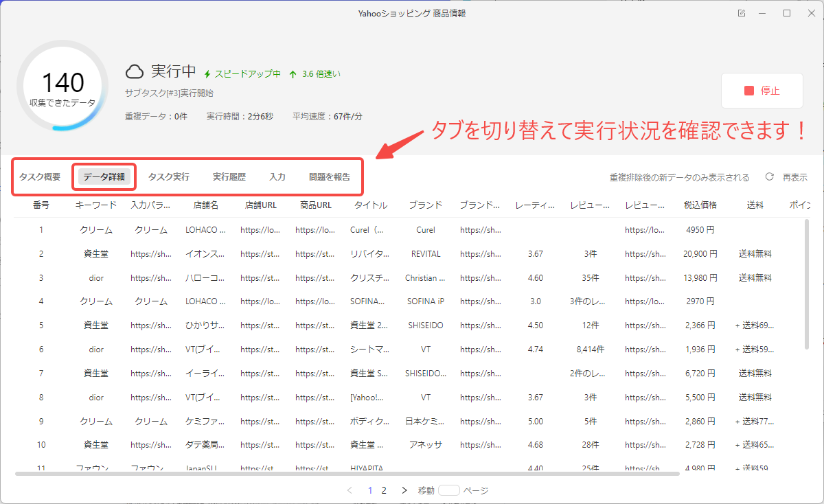Click the 8,414件 review count cell
Viewport: 824px width, 504px height.
(x=591, y=350)
